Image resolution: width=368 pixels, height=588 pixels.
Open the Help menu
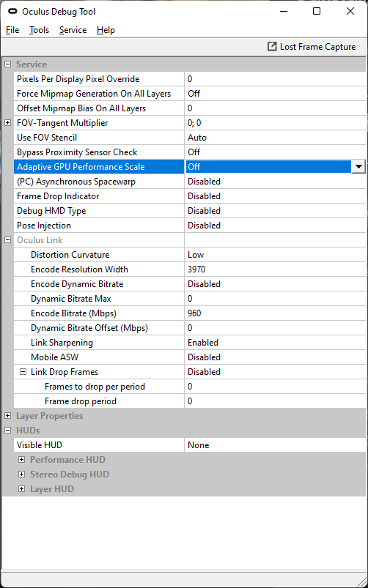click(x=106, y=30)
